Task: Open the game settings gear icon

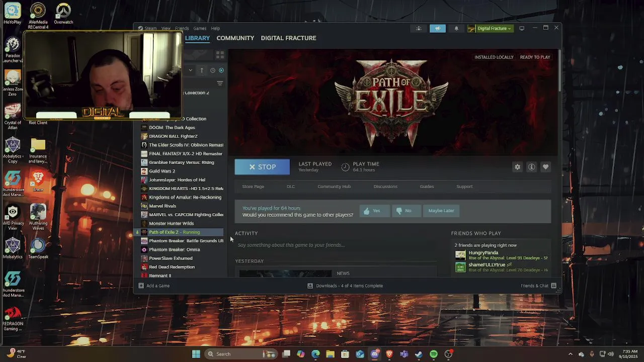Action: click(x=517, y=167)
